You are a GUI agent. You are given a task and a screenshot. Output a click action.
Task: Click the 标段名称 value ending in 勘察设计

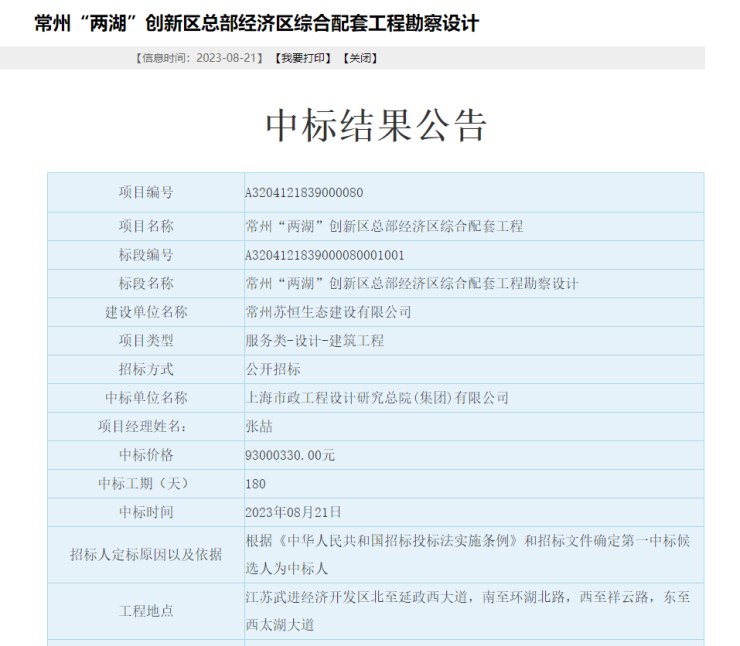[412, 283]
